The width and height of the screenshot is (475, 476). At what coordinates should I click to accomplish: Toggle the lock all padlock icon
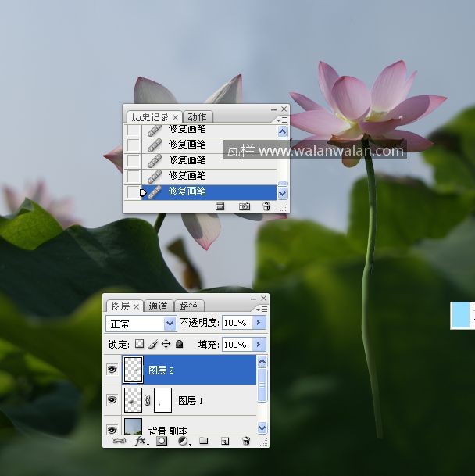pyautogui.click(x=179, y=344)
